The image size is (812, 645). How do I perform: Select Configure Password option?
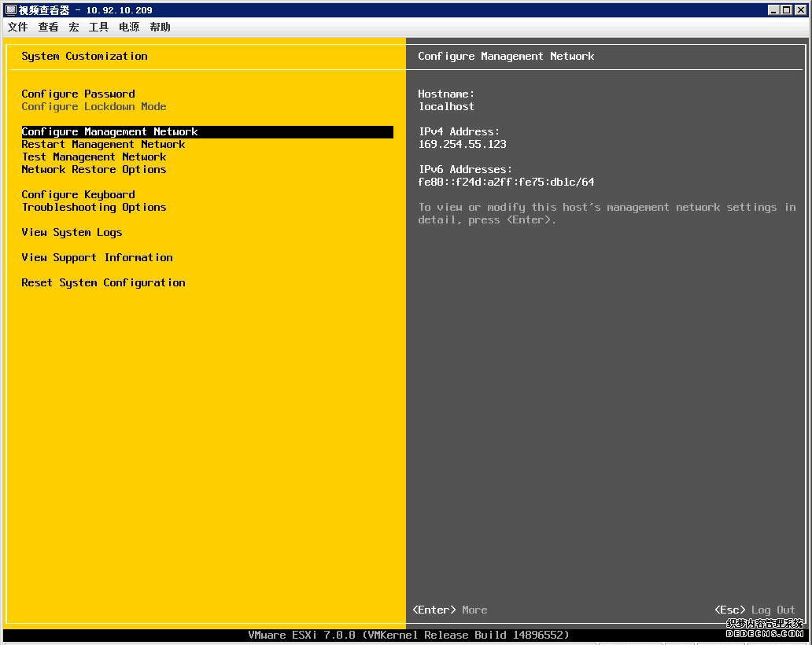coord(78,94)
